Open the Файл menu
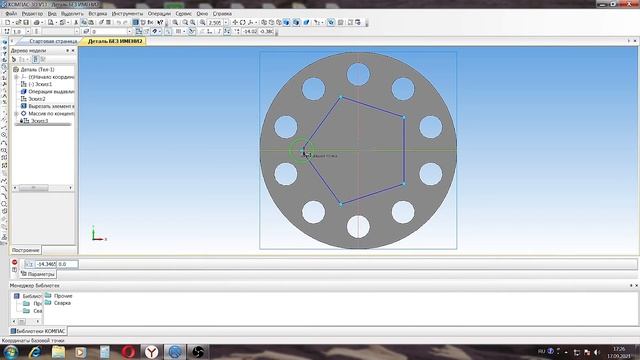640x360 pixels. (11, 13)
